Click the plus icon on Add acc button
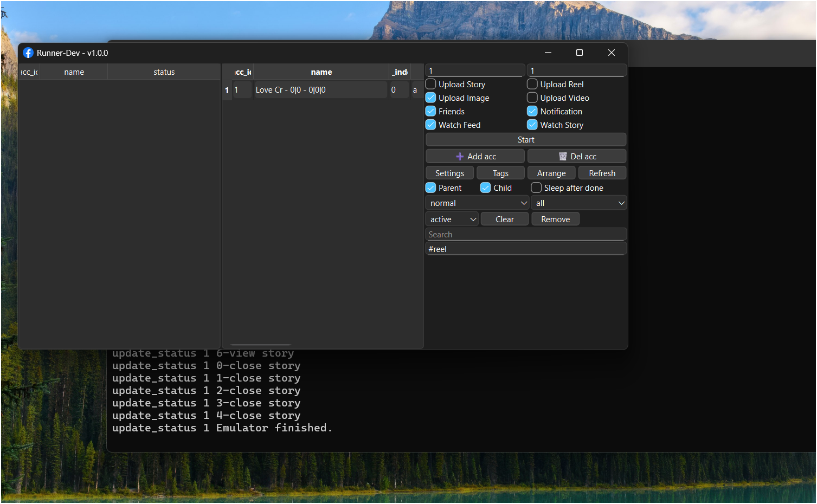 [460, 156]
